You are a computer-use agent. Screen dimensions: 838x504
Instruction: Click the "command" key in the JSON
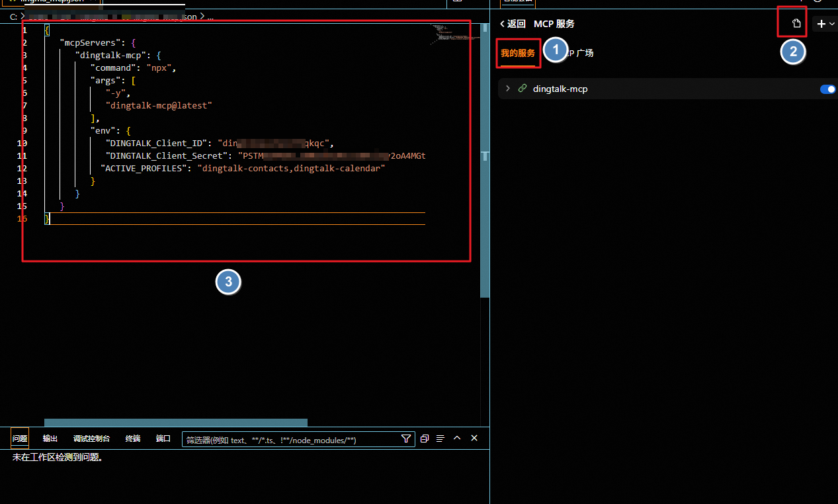(113, 68)
